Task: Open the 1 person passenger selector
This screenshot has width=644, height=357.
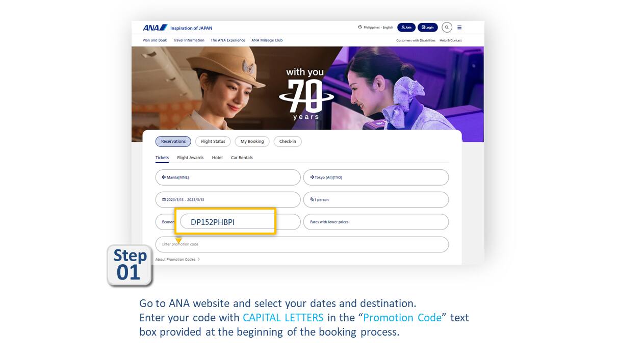Action: (376, 199)
